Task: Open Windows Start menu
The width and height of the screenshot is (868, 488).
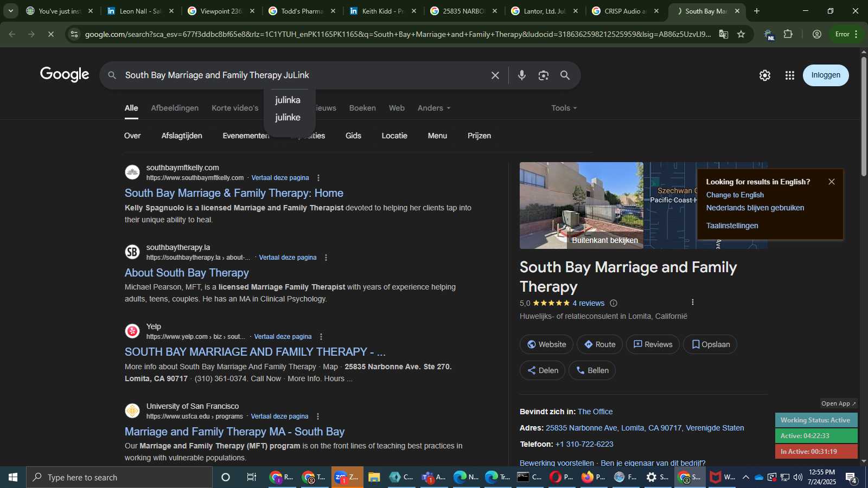Action: tap(13, 477)
